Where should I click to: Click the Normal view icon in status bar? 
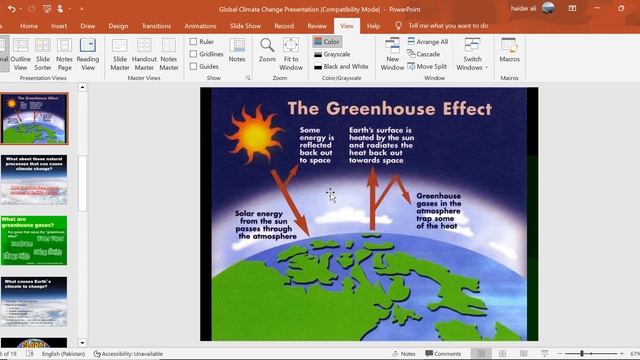[x=481, y=353]
